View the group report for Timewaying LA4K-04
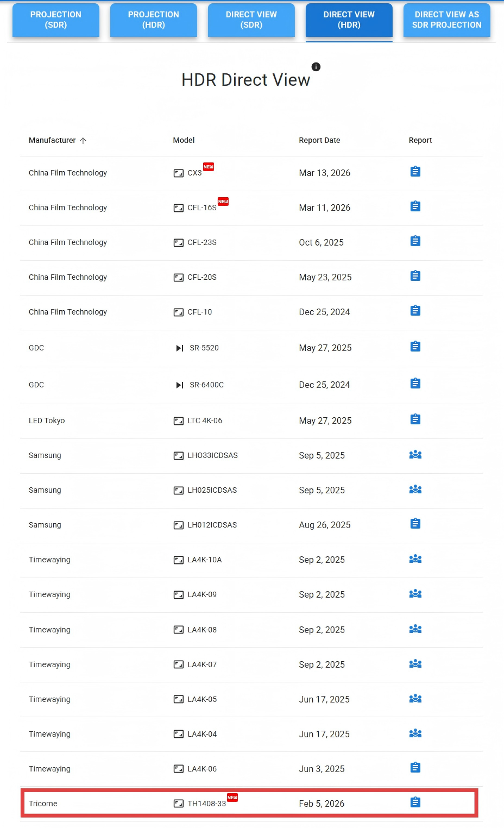Viewport: 504px width, 828px height. click(415, 733)
